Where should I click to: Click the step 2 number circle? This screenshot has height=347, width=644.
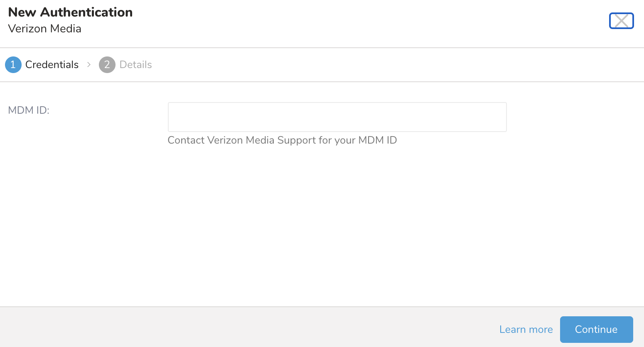point(107,65)
